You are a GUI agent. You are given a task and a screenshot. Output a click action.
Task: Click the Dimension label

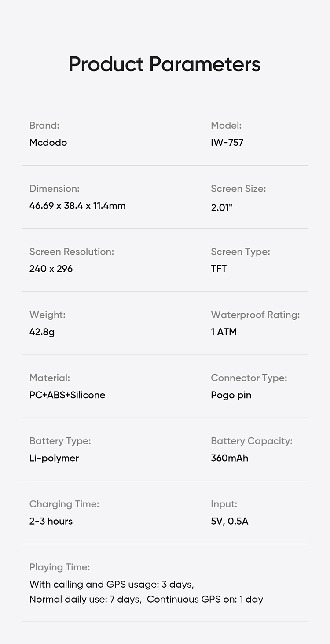pos(54,189)
